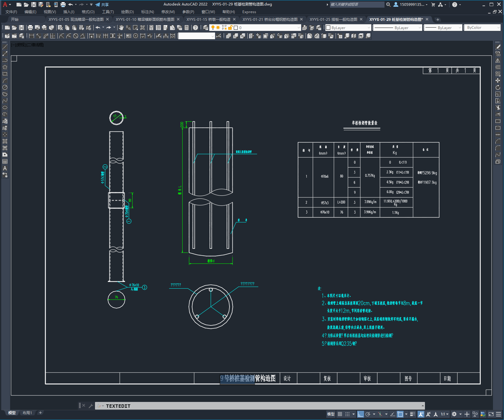
Task: Click the layer color swatch next to 0
Action: (x=236, y=28)
